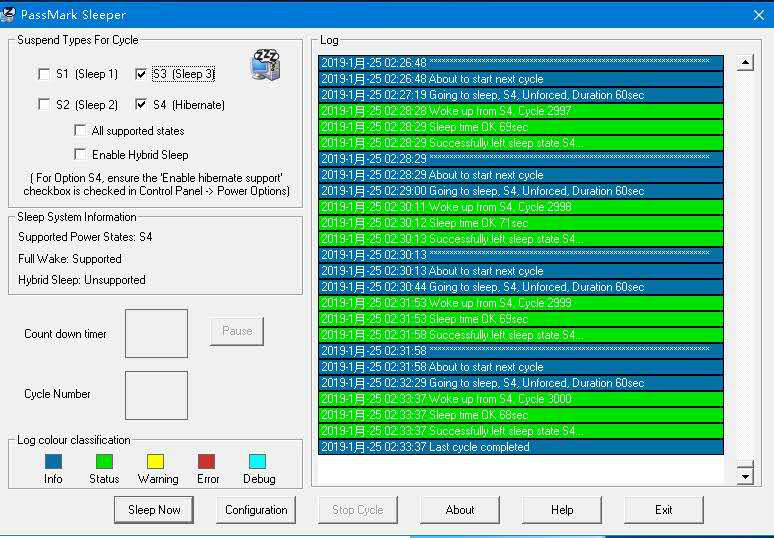Check the All supported states option
The image size is (774, 538).
pos(80,130)
